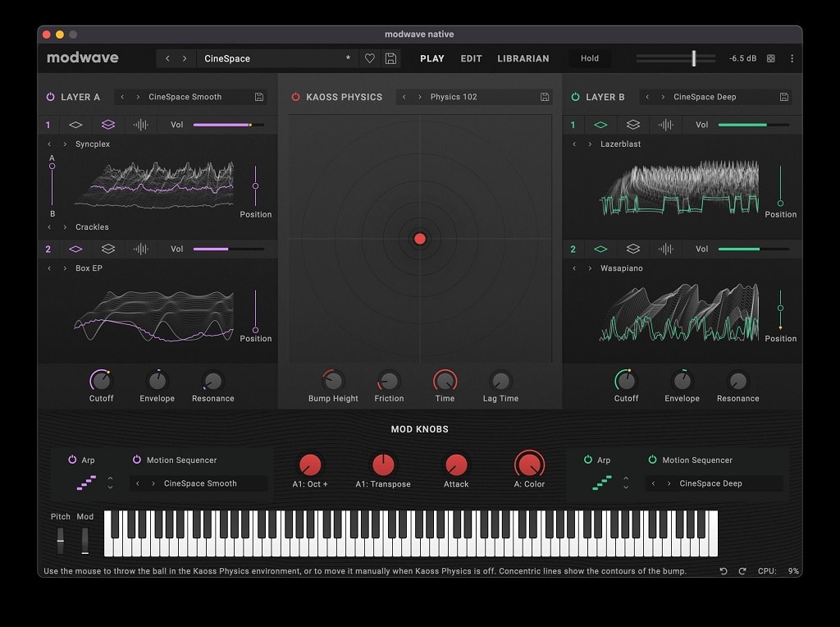Screen dimensions: 840x627
Task: Select single wavetable mode for Layer B oscillator 1
Action: coord(600,125)
